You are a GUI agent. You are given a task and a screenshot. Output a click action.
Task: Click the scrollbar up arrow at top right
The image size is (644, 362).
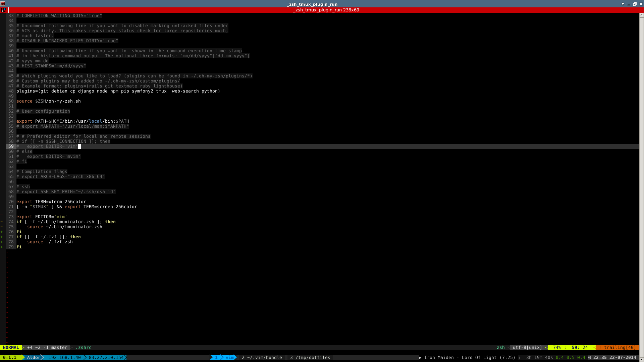coord(641,15)
